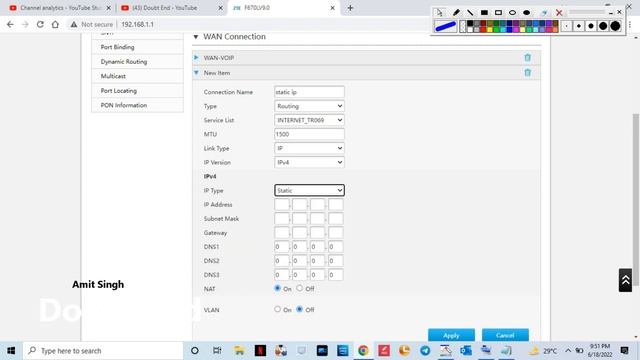Click first octet of Gateway field
This screenshot has width=640, height=360.
[x=282, y=233]
